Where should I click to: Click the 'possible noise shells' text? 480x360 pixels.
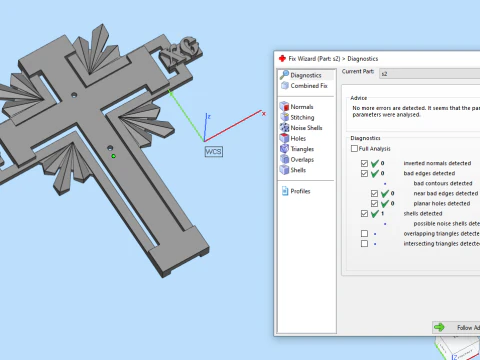tap(447, 223)
